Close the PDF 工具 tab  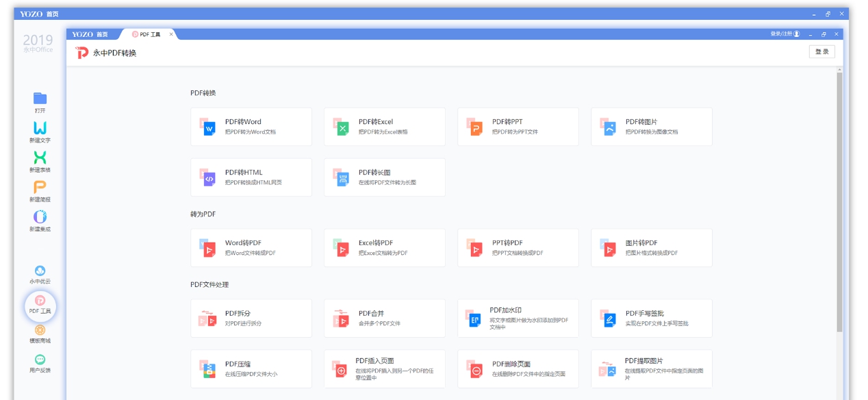pyautogui.click(x=171, y=34)
